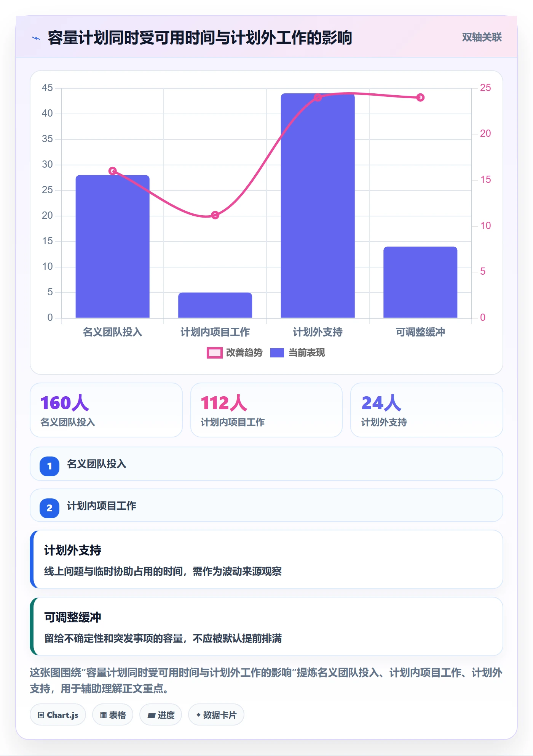Click the trend line point above 名义团队投入
The width and height of the screenshot is (533, 756).
[112, 171]
